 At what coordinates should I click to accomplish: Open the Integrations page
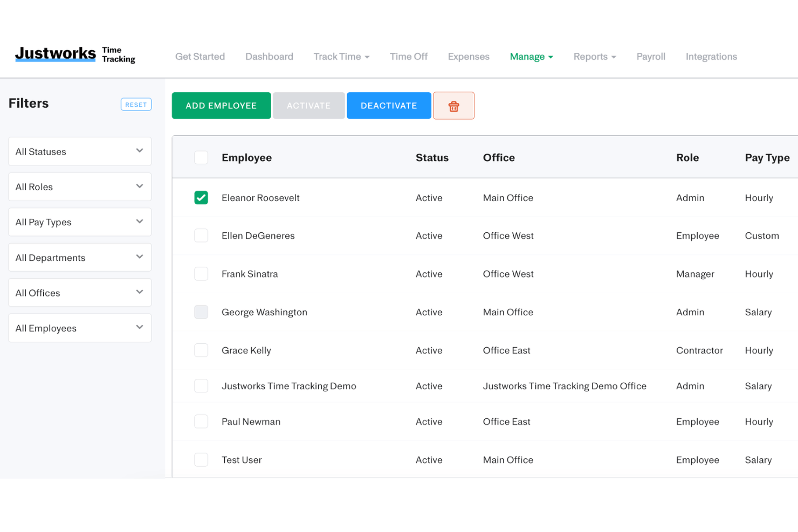pos(711,57)
